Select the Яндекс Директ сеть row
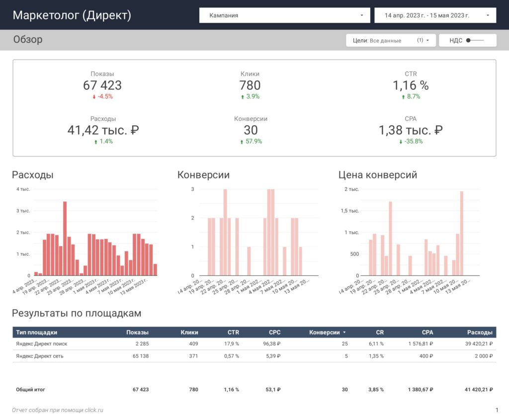 pyautogui.click(x=254, y=356)
